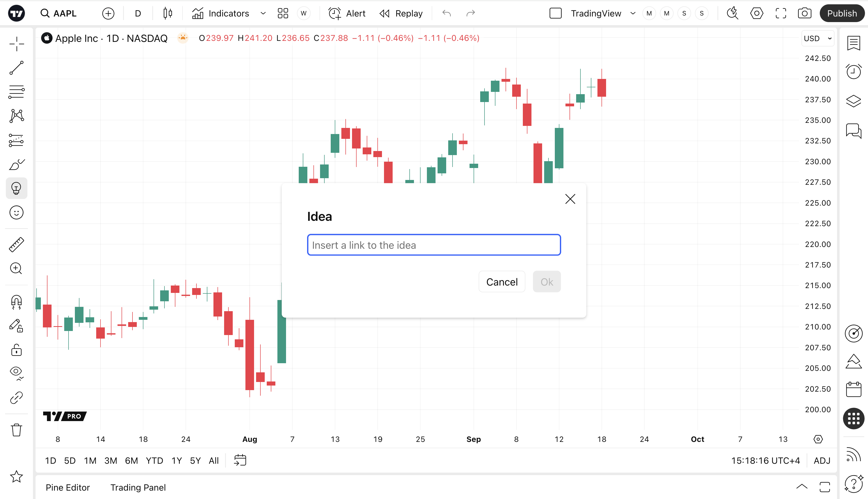Expand the USD currency dropdown

click(x=818, y=38)
